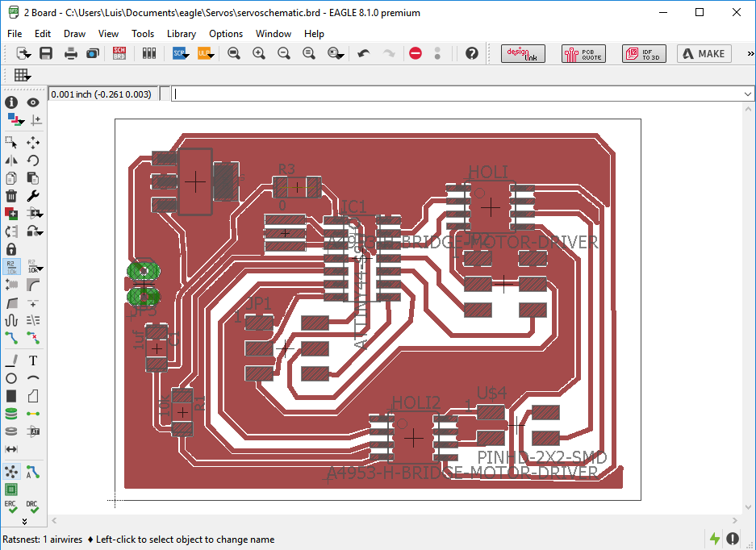756x550 pixels.
Task: Click the Show (eye) tool
Action: [33, 102]
